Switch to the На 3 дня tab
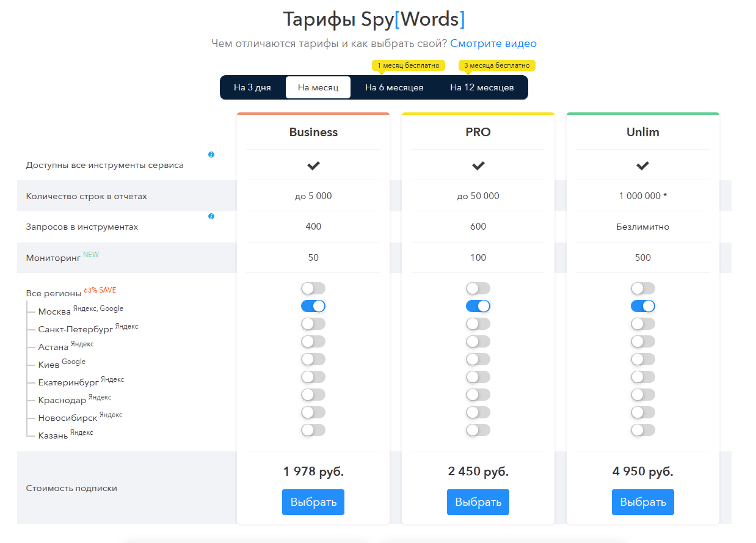 (252, 87)
